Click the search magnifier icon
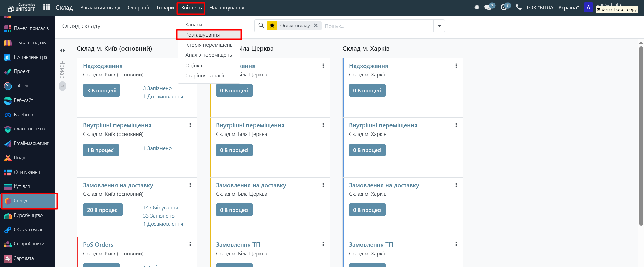Viewport: 644px width, 267px height. coord(261,26)
